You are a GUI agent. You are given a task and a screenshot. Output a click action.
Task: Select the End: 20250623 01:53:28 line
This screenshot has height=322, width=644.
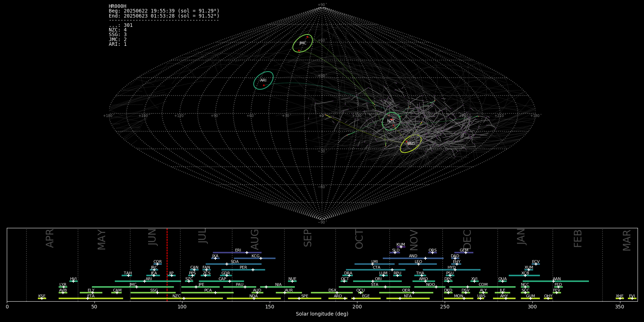pos(164,16)
